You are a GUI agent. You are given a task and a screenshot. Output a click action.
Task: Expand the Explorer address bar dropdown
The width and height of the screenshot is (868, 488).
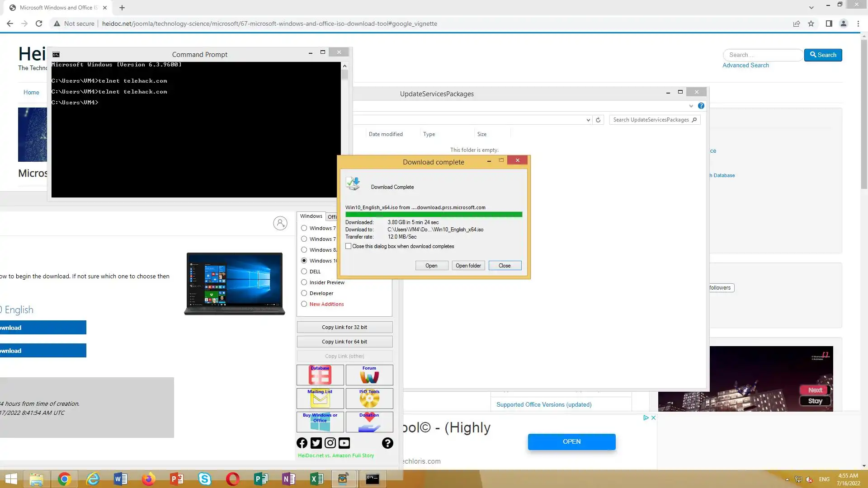tap(588, 120)
